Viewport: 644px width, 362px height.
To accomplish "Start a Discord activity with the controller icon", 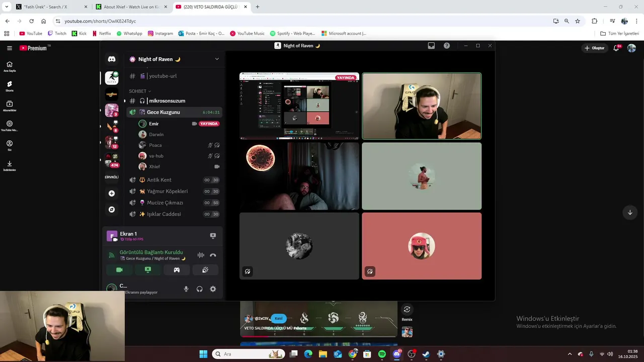I will tap(177, 270).
